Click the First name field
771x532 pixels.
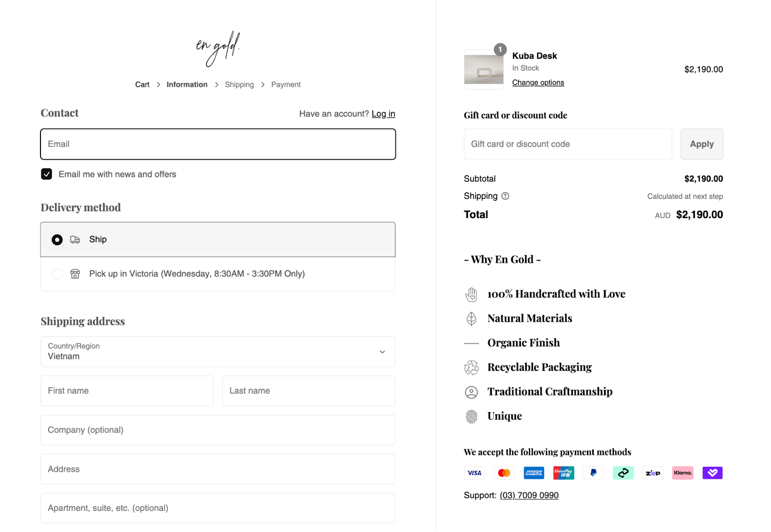coord(127,391)
